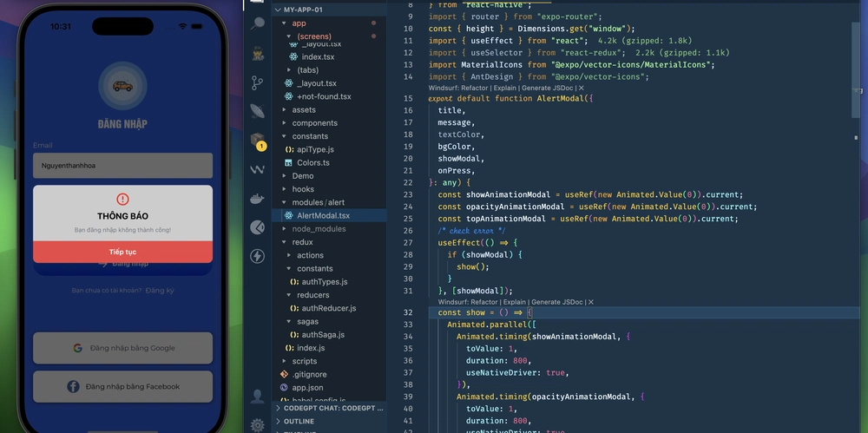Collapse the MY-APP-01 explorer section
Image resolution: width=868 pixels, height=433 pixels.
[x=303, y=10]
